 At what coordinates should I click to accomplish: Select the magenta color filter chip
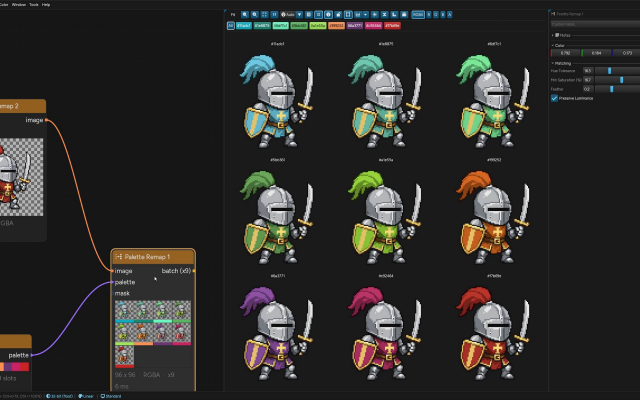click(x=373, y=26)
